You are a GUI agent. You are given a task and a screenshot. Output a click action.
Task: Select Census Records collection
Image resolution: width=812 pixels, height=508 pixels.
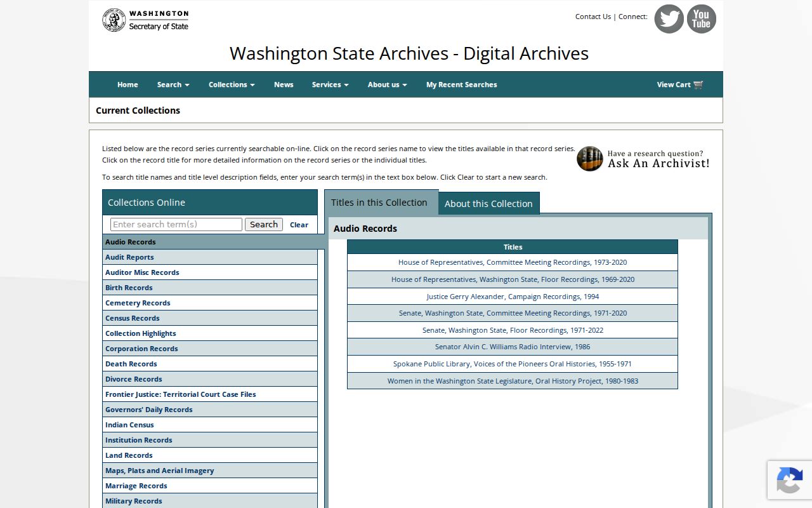(x=210, y=318)
